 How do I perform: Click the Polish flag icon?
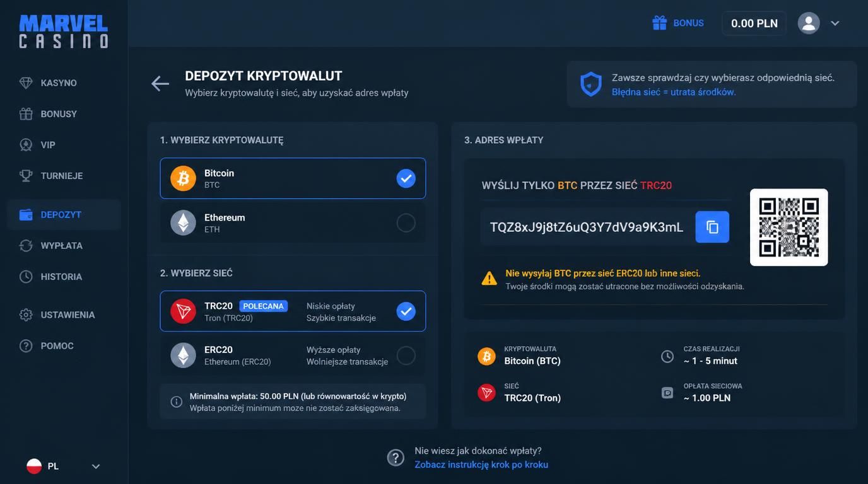[x=34, y=466]
